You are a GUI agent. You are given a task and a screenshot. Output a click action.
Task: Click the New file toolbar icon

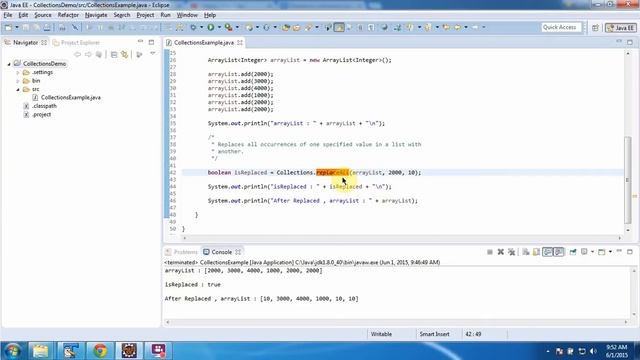[x=8, y=27]
